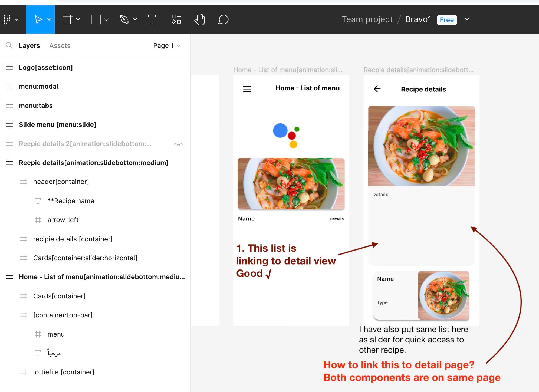
Task: Open Pen tool options dropdown
Action: click(x=135, y=19)
